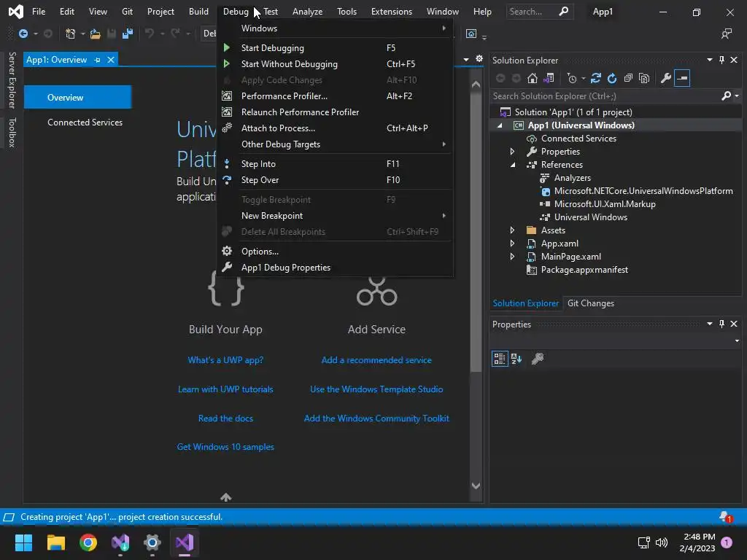Click Step Over in Debug menu

pos(334,180)
